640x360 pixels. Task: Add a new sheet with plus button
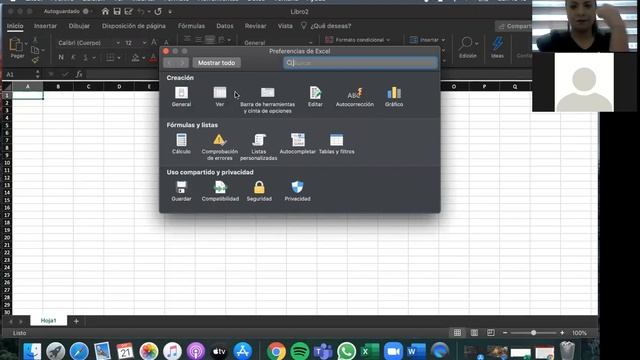coord(76,321)
